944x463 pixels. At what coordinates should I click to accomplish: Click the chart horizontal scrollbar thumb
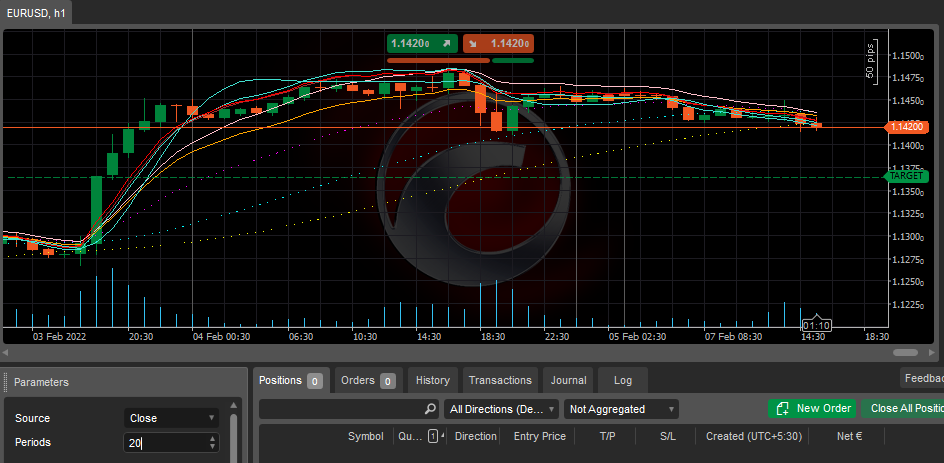tap(905, 352)
